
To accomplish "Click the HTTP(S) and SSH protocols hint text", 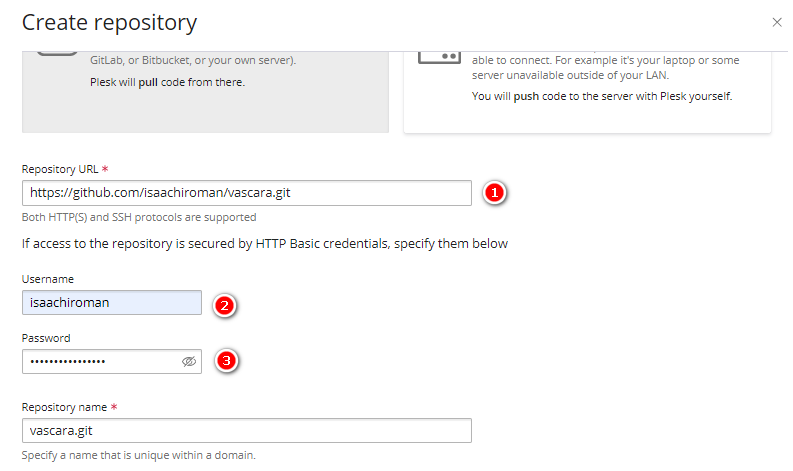I will click(x=139, y=217).
